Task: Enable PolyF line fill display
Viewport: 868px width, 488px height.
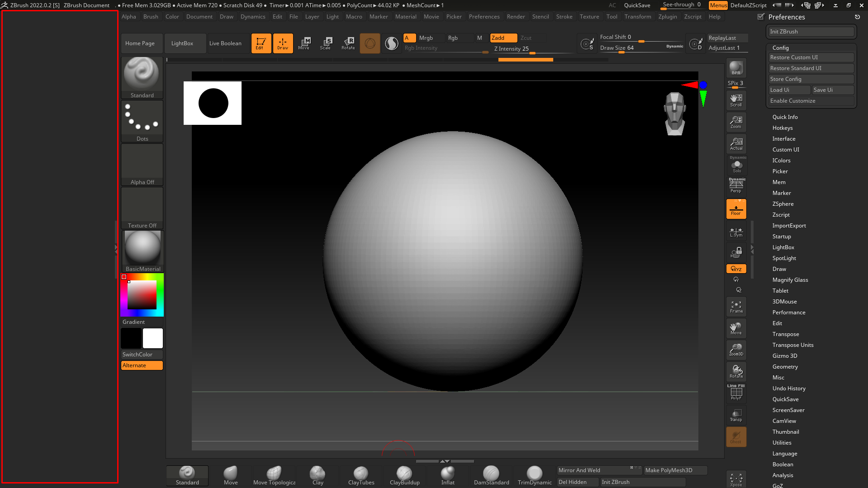Action: tap(736, 393)
